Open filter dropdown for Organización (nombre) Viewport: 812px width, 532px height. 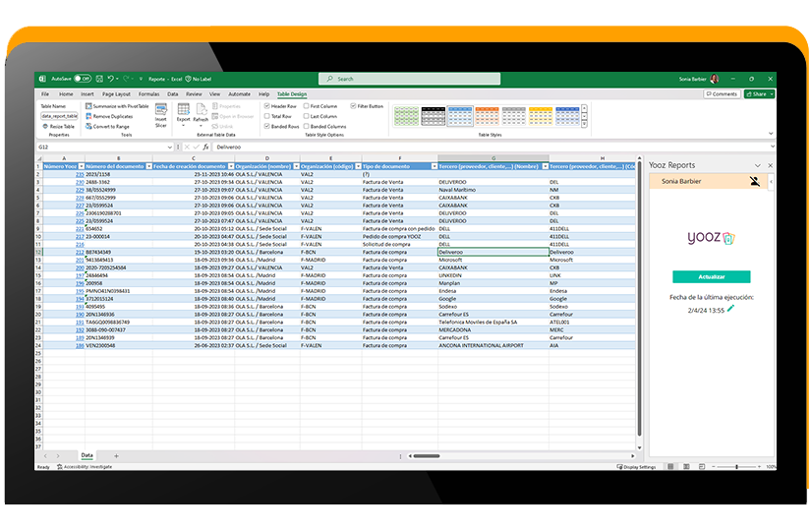click(296, 166)
